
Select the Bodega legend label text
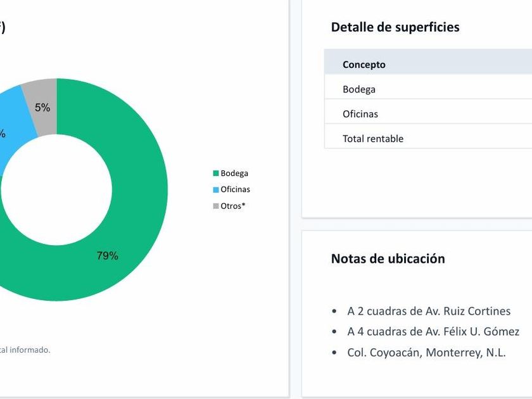tap(234, 174)
